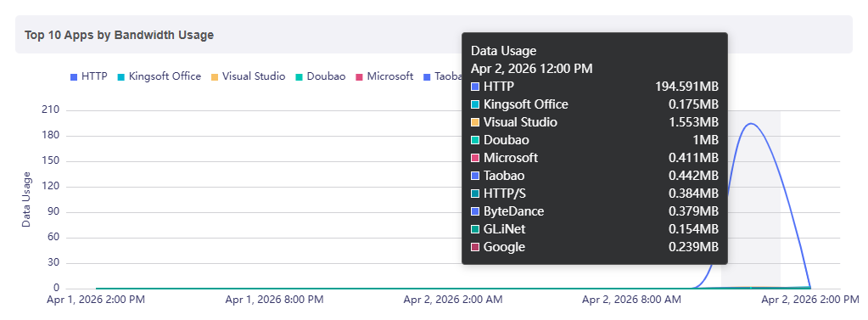Image resolution: width=868 pixels, height=320 pixels.
Task: Click the Visual Studio value 1.553MB
Action: [693, 121]
